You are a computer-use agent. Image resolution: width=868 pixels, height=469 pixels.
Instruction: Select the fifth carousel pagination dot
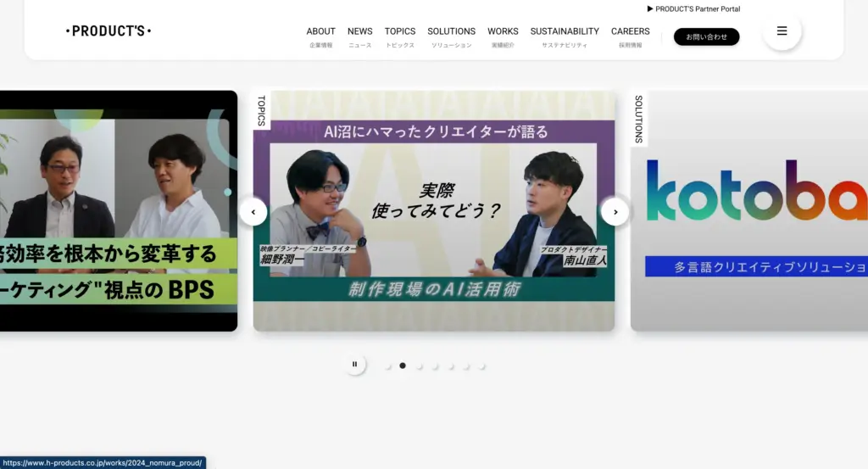(x=451, y=366)
